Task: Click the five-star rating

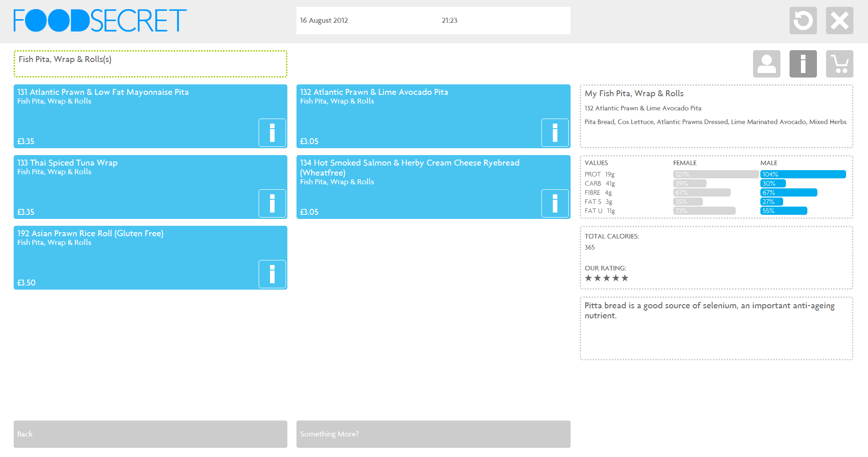Action: click(x=607, y=278)
